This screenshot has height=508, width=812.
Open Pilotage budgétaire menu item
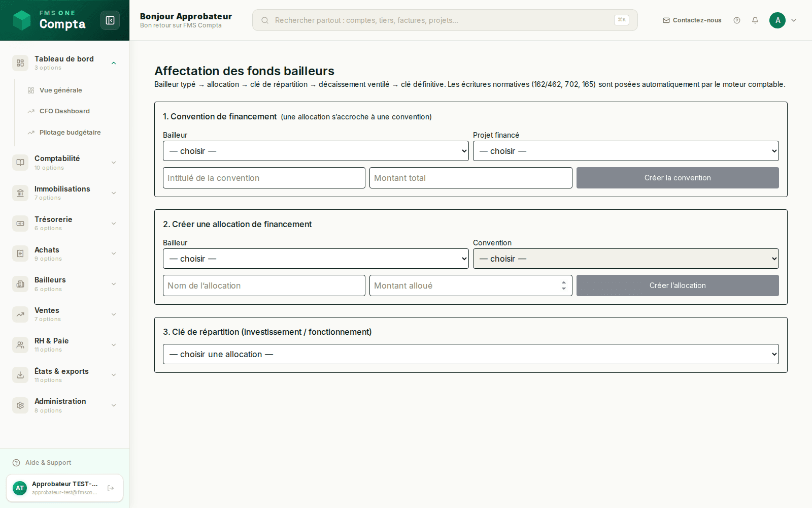(x=70, y=133)
